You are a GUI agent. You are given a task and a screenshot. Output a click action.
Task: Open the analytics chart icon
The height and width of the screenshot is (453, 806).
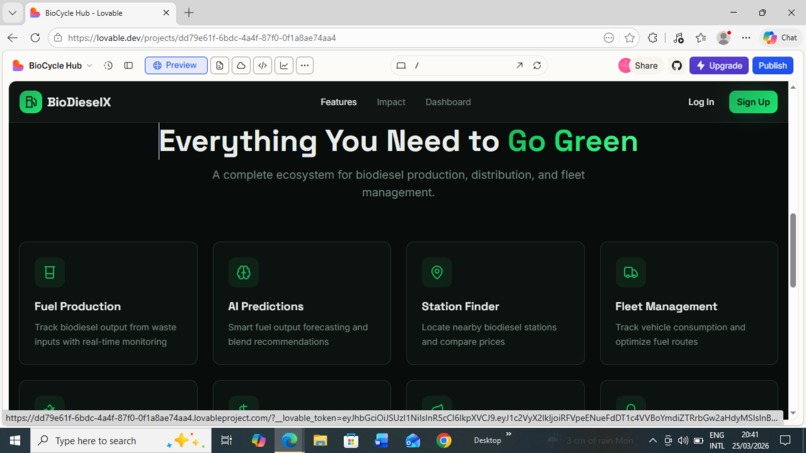[284, 65]
